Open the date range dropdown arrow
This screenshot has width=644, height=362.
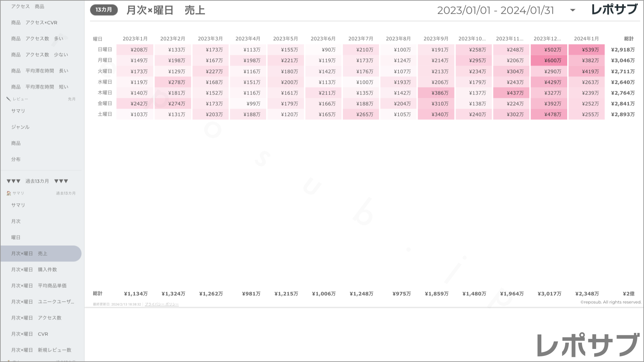point(573,10)
